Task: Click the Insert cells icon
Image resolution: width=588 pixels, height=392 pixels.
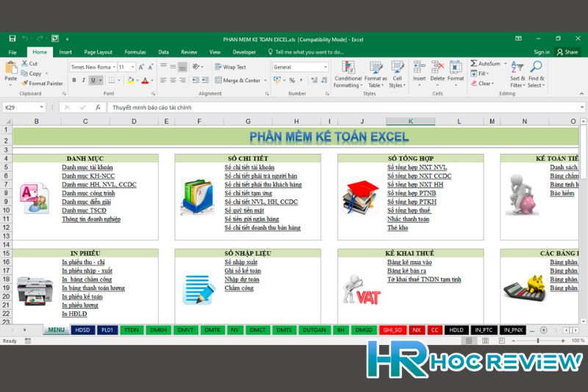Action: click(419, 68)
